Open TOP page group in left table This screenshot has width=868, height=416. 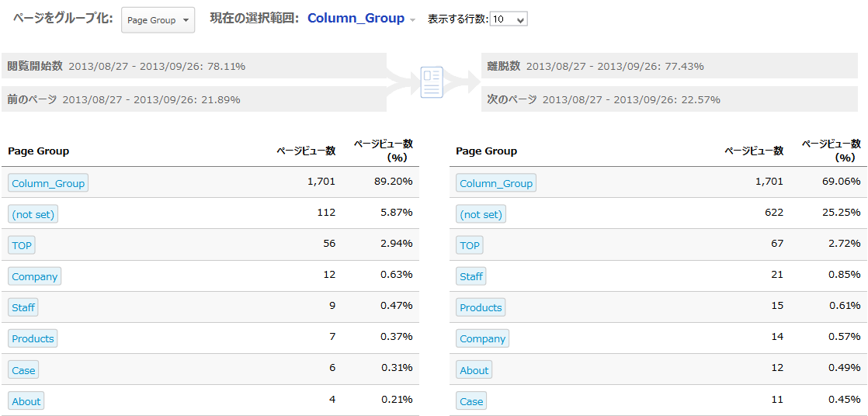coord(22,245)
